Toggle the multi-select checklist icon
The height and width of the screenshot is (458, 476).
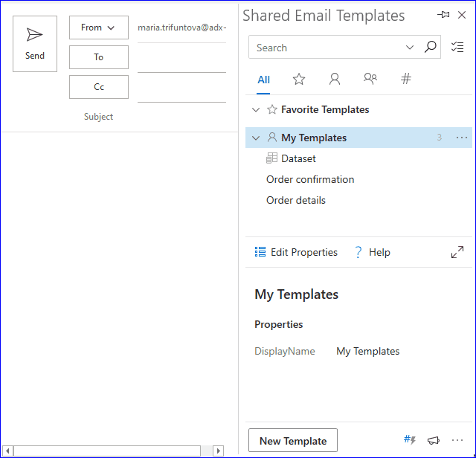(x=457, y=47)
